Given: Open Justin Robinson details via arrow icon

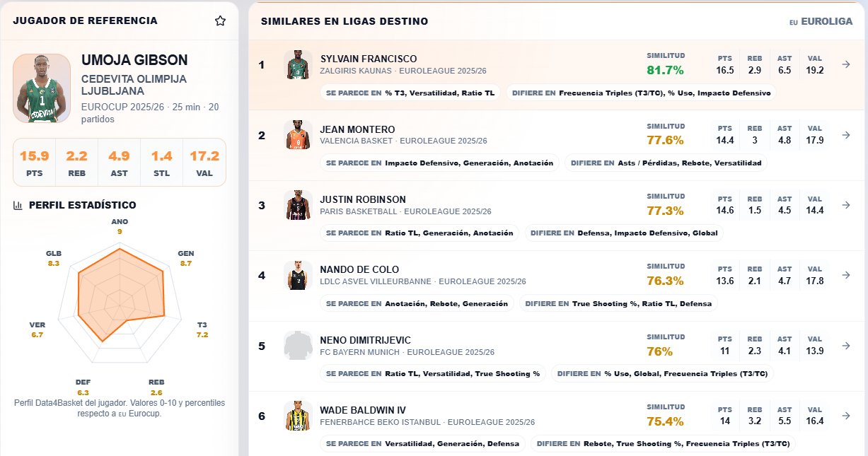Looking at the screenshot, I should coord(845,205).
